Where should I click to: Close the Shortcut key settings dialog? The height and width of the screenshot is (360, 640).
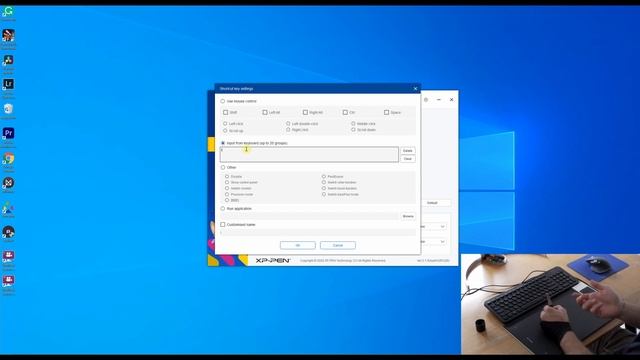coord(416,89)
